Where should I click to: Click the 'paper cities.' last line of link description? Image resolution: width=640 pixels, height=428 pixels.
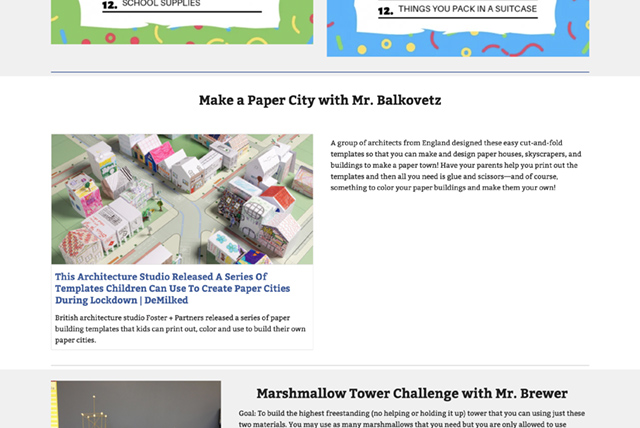pyautogui.click(x=76, y=340)
